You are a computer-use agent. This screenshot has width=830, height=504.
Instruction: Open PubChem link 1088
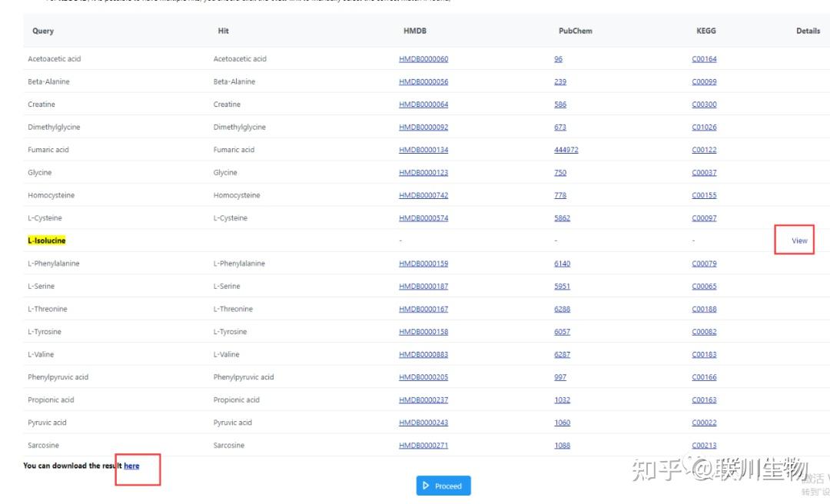click(562, 446)
